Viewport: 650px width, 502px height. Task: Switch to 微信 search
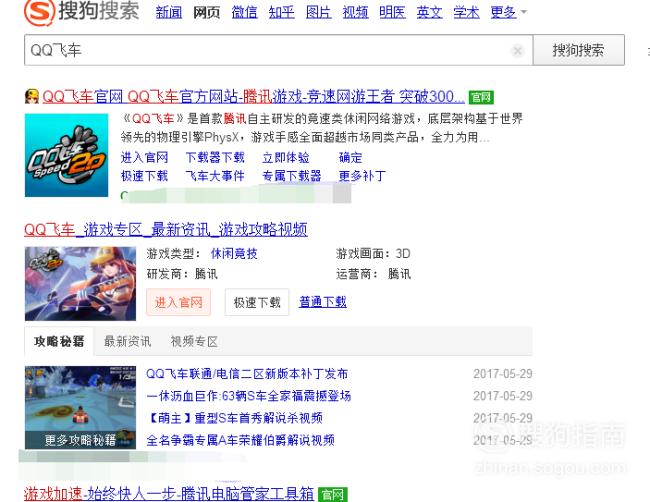[244, 12]
